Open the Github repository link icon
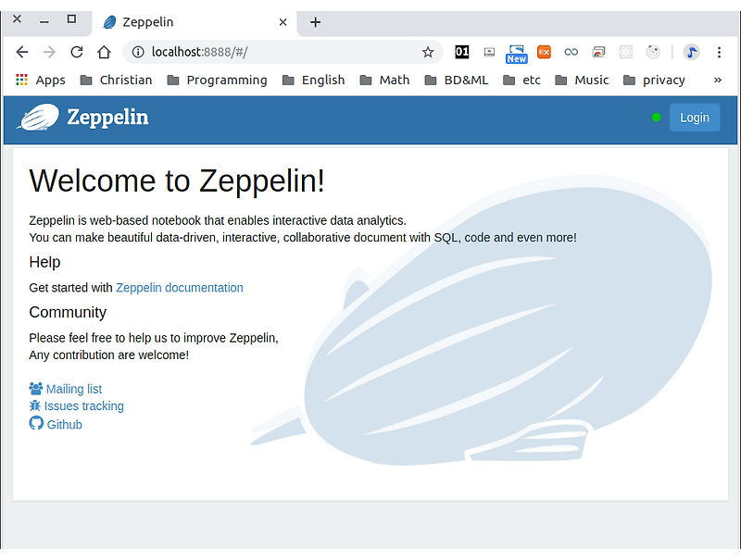The height and width of the screenshot is (560, 741). tap(35, 424)
